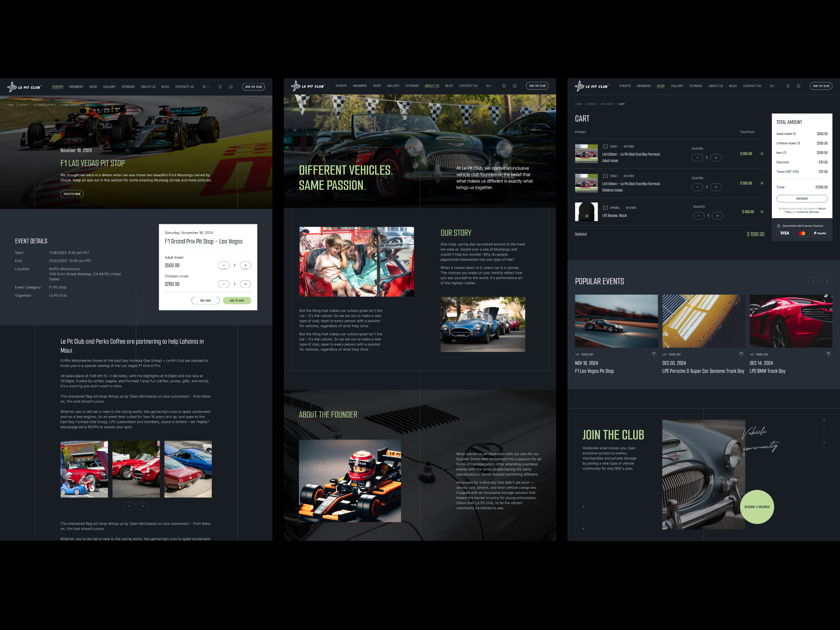The height and width of the screenshot is (630, 840).
Task: Open the Customer Services link below Checkout
Action: (x=808, y=212)
